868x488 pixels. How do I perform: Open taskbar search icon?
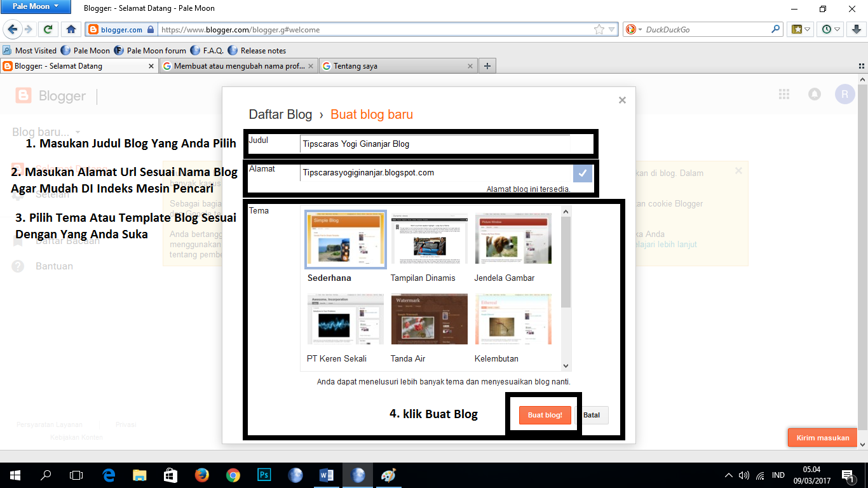46,475
